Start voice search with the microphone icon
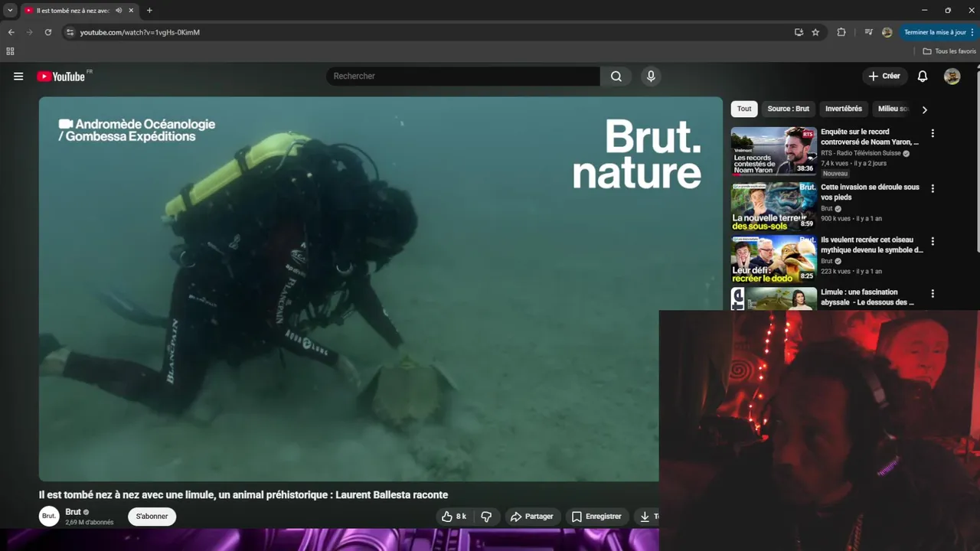The width and height of the screenshot is (980, 551). pyautogui.click(x=651, y=77)
